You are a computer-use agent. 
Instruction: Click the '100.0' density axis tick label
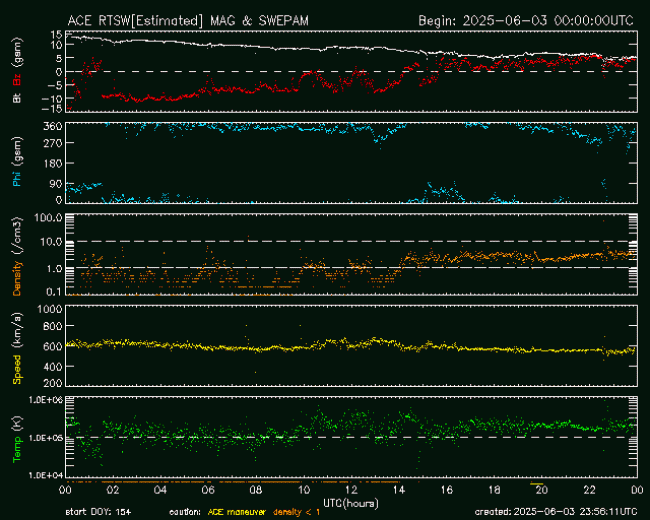pos(49,218)
